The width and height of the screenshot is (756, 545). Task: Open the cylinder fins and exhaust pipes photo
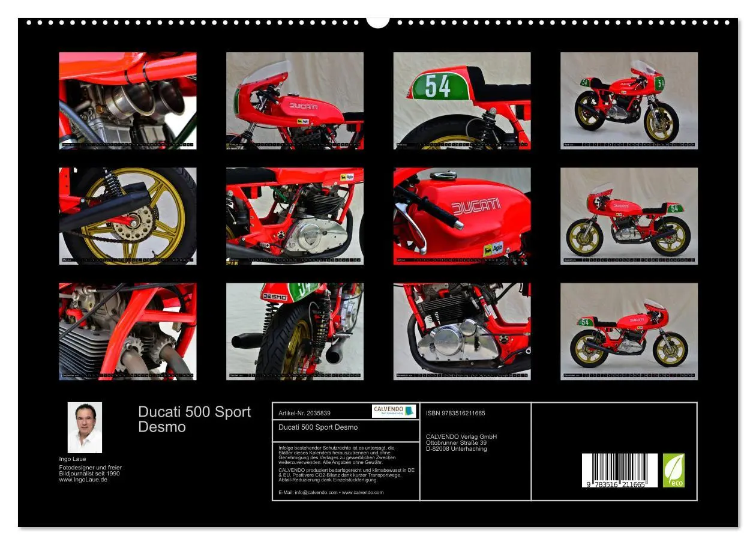(x=128, y=331)
